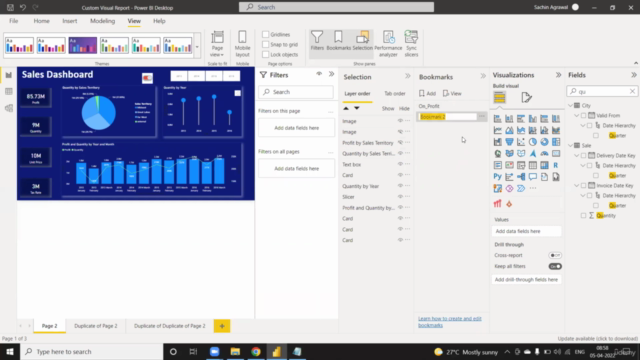Image resolution: width=640 pixels, height=360 pixels.
Task: Enable Lock objects checkbox
Action: 265,54
